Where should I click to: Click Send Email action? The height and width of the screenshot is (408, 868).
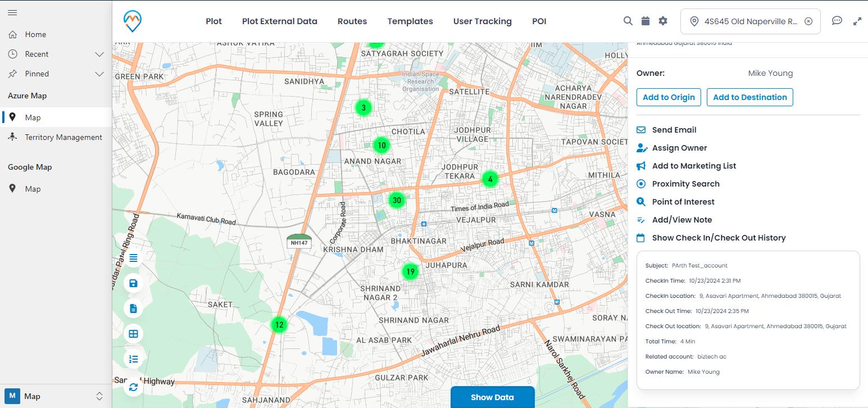tap(674, 130)
